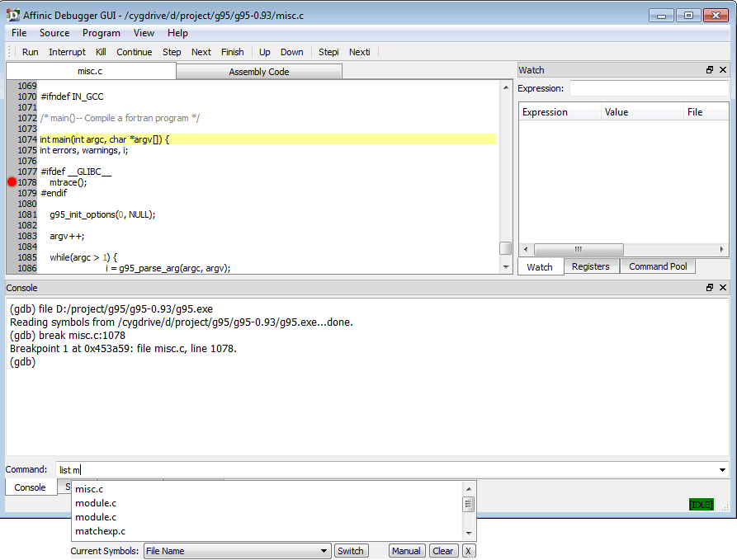Click the red breakpoint marker at line 1078
Viewport: 737px width, 560px height.
(12, 182)
